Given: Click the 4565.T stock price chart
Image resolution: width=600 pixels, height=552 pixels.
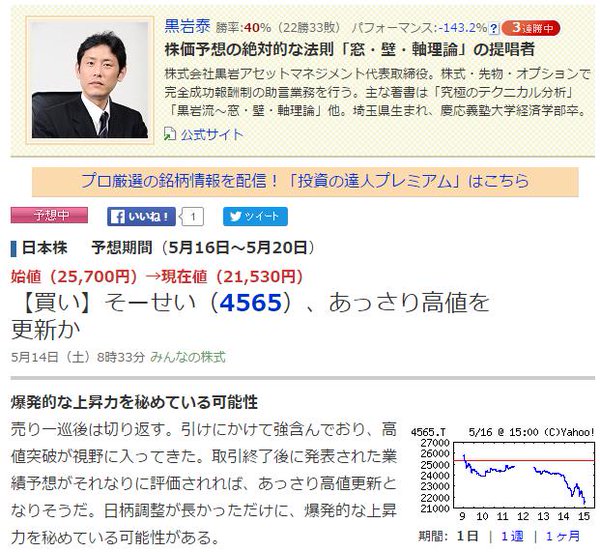Looking at the screenshot, I should 503,475.
